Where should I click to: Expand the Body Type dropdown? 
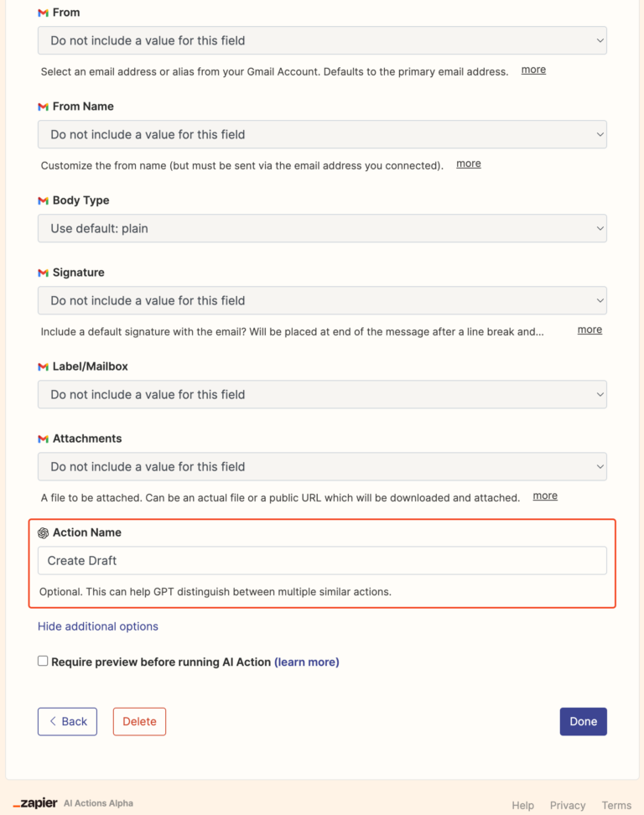click(x=322, y=228)
